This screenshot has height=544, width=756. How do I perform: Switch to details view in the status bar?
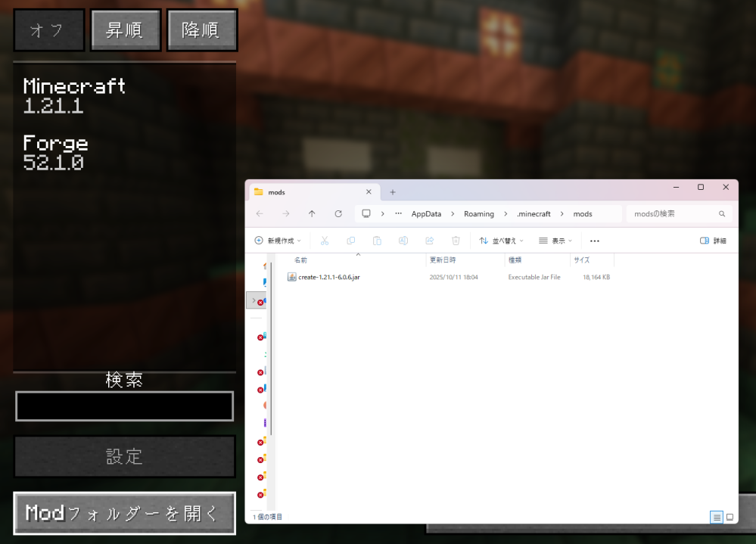(x=716, y=517)
